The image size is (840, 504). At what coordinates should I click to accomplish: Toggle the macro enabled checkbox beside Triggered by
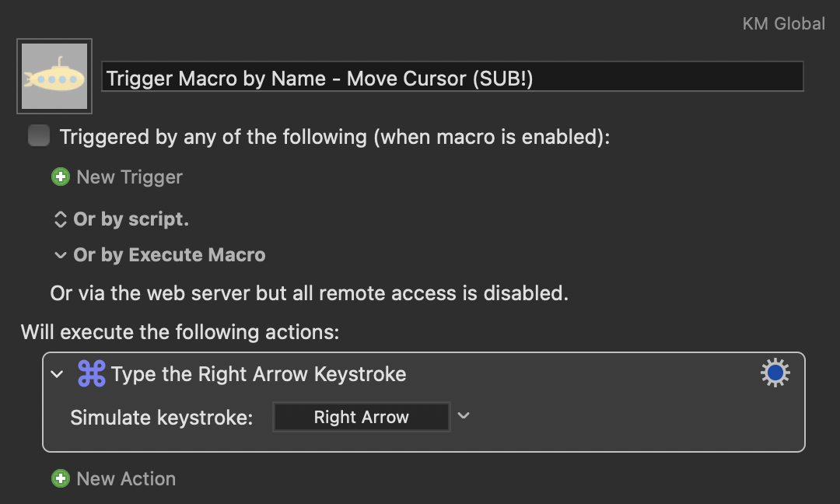[x=39, y=135]
